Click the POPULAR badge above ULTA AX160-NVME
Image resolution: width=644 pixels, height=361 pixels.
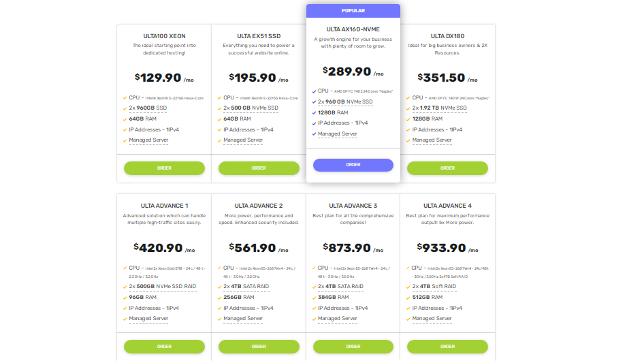point(353,11)
